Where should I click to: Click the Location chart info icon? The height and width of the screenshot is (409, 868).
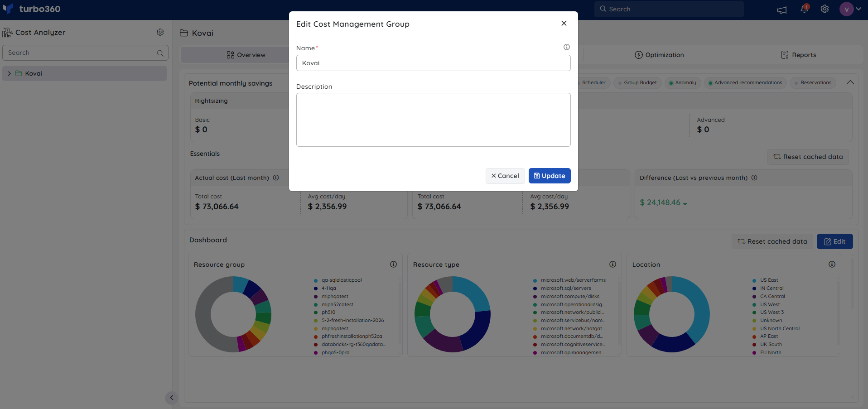point(832,265)
